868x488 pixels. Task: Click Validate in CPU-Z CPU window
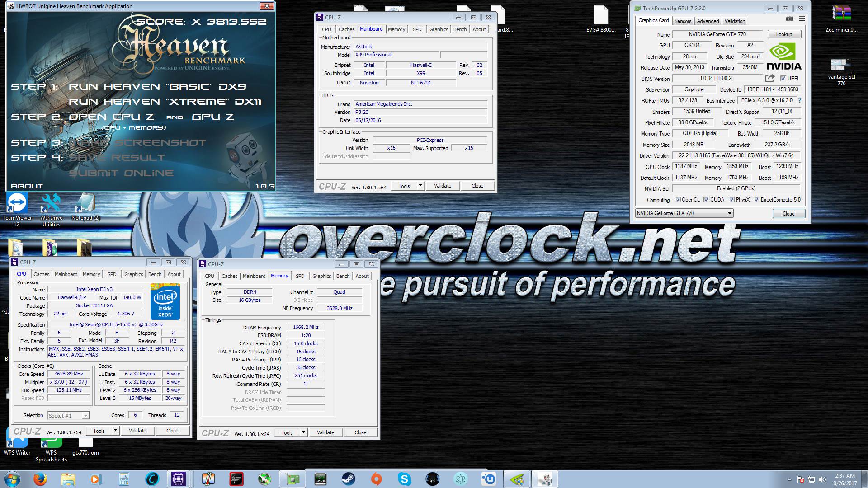coord(137,431)
